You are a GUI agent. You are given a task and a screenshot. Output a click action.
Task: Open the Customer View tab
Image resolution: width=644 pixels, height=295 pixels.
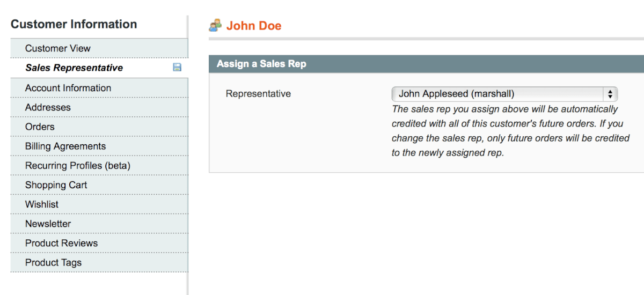58,48
